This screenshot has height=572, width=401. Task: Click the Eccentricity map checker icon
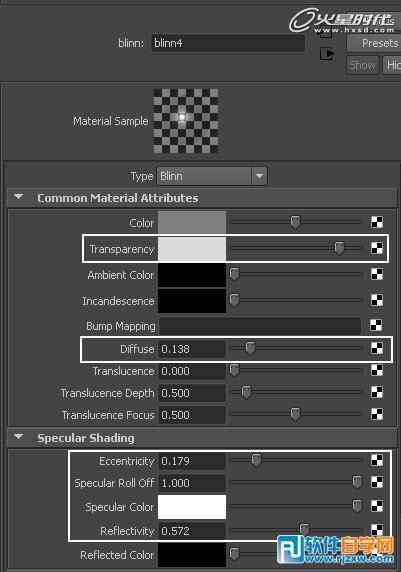377,460
